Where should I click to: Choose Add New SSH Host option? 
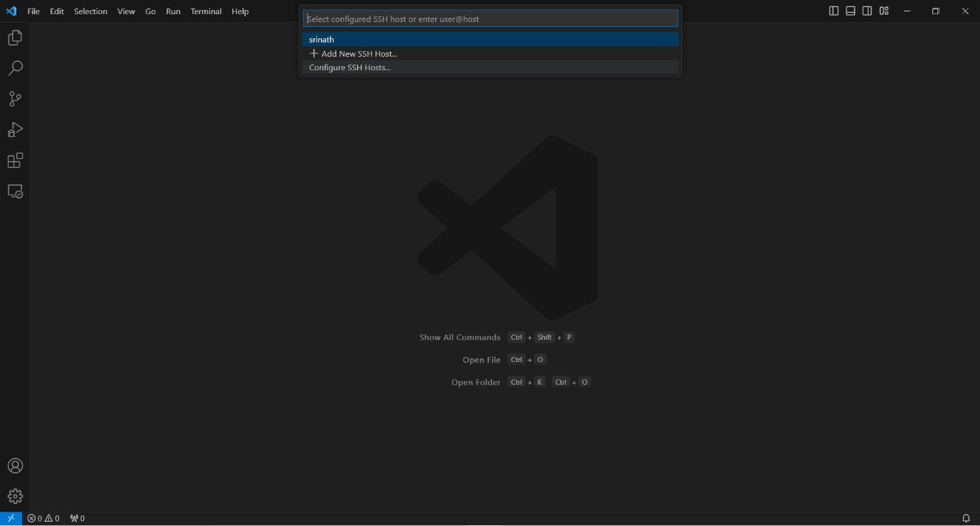490,54
